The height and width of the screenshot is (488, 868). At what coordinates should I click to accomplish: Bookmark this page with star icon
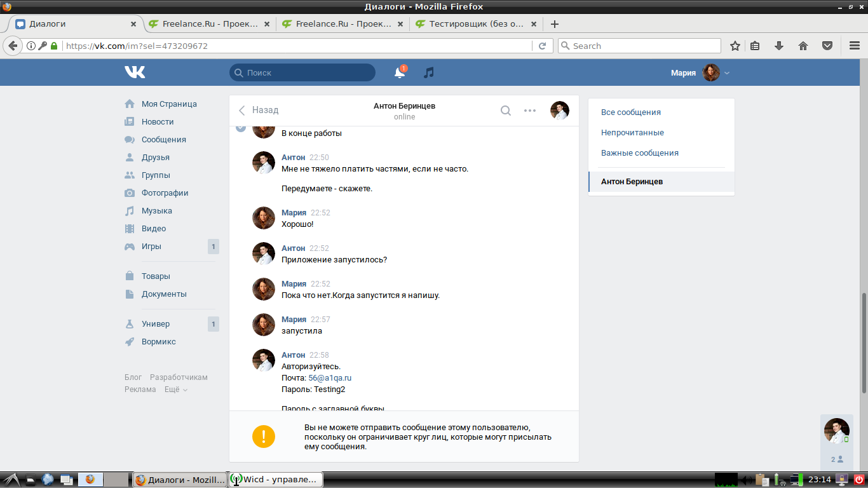[x=735, y=46]
